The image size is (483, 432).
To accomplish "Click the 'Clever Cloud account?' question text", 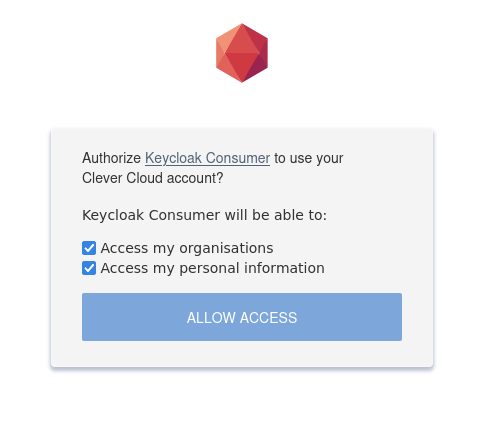I will point(153,178).
